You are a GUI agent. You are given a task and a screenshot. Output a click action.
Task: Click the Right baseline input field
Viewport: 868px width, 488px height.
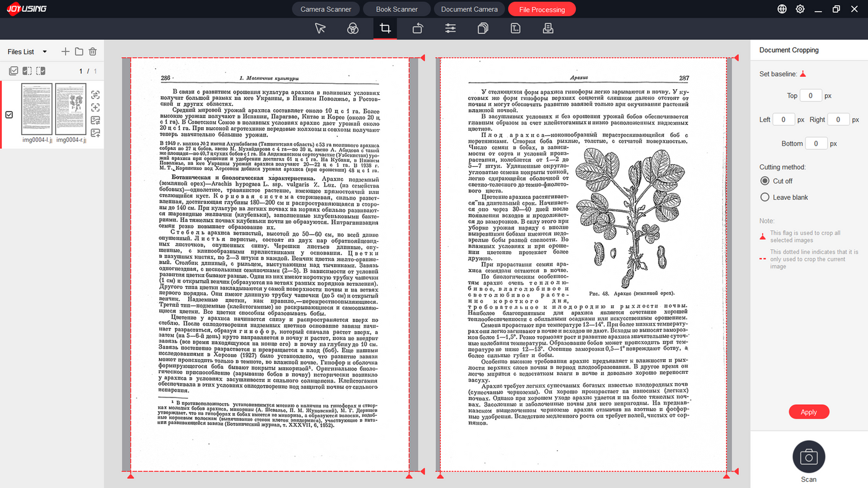click(x=838, y=119)
